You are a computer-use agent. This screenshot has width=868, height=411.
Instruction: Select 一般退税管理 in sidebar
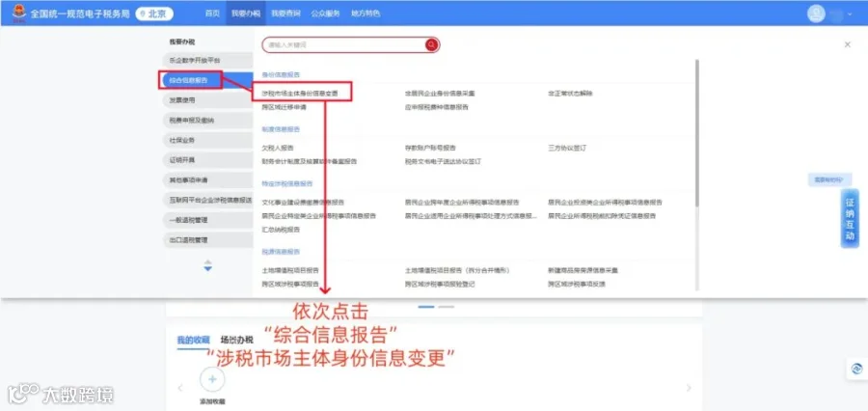[x=208, y=220]
